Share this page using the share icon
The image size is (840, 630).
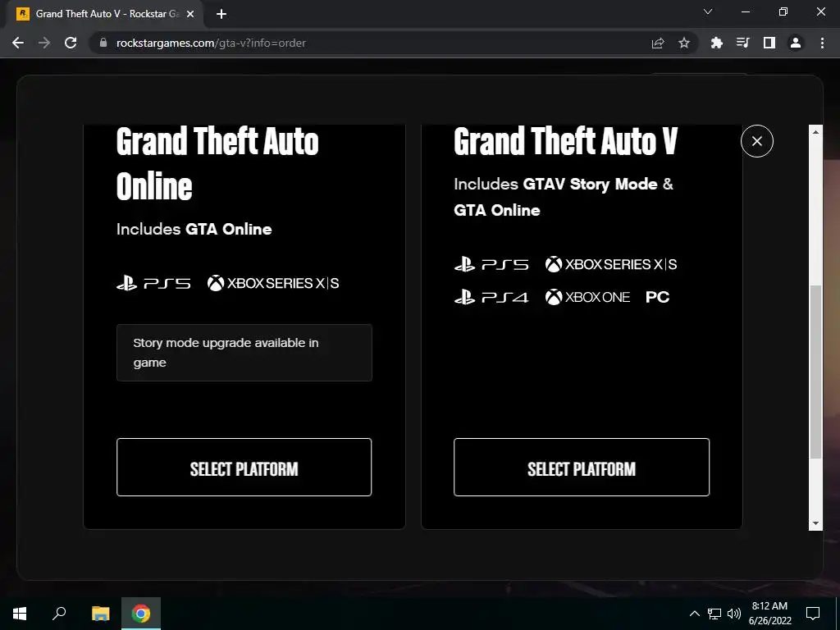pyautogui.click(x=658, y=43)
